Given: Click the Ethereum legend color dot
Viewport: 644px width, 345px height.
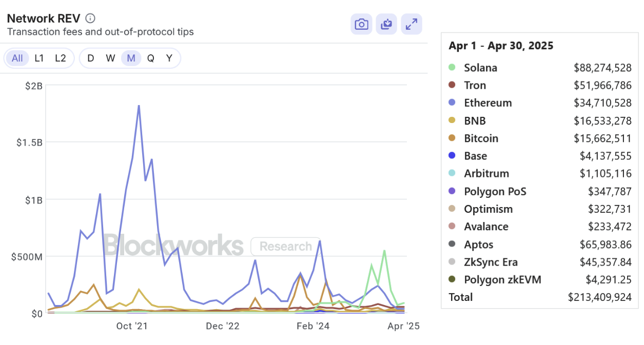Looking at the screenshot, I should coord(452,103).
